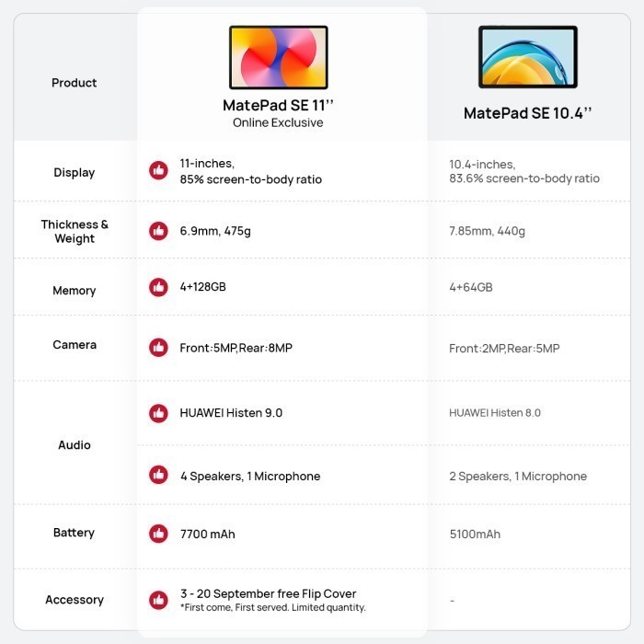Screen dimensions: 644x644
Task: Select the Thickness & Weight row label
Action: (75, 231)
